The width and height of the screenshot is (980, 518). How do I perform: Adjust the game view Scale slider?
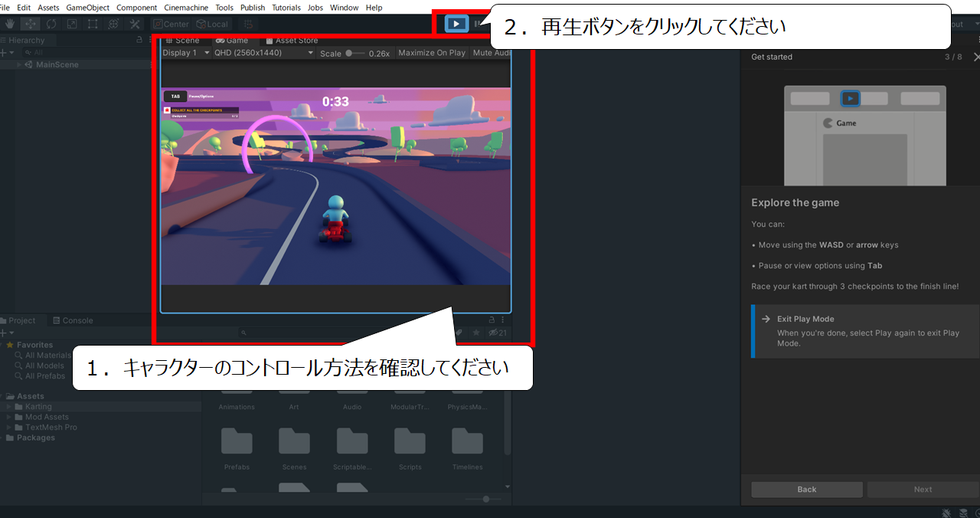click(x=355, y=54)
